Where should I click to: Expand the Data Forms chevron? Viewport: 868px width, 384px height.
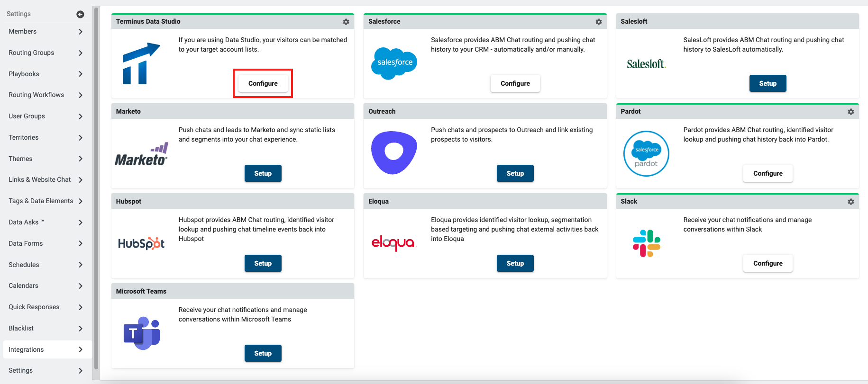(81, 243)
